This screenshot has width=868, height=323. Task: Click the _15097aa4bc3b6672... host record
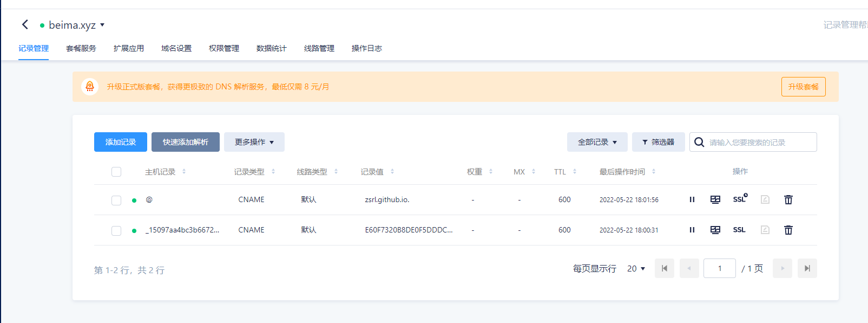point(182,230)
